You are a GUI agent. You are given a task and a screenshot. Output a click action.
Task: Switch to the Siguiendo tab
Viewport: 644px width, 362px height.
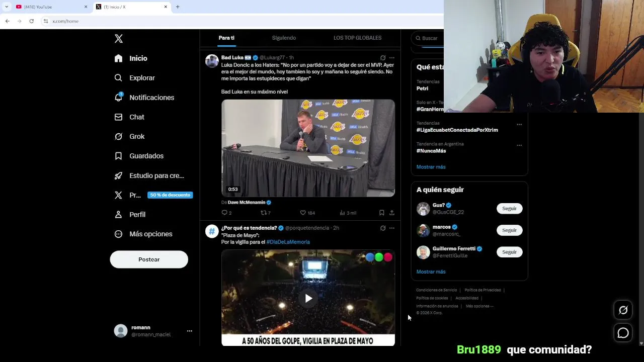284,38
